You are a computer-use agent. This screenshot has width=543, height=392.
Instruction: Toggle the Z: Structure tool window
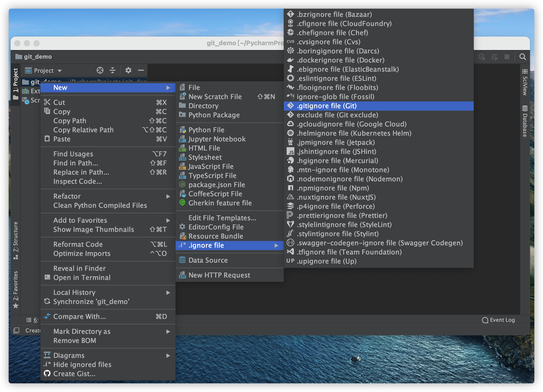point(16,240)
